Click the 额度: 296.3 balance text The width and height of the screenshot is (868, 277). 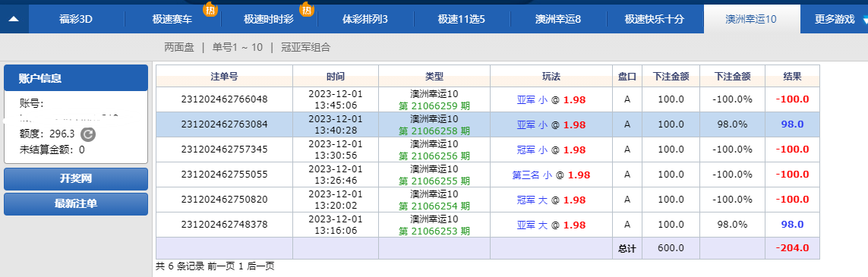pyautogui.click(x=47, y=134)
